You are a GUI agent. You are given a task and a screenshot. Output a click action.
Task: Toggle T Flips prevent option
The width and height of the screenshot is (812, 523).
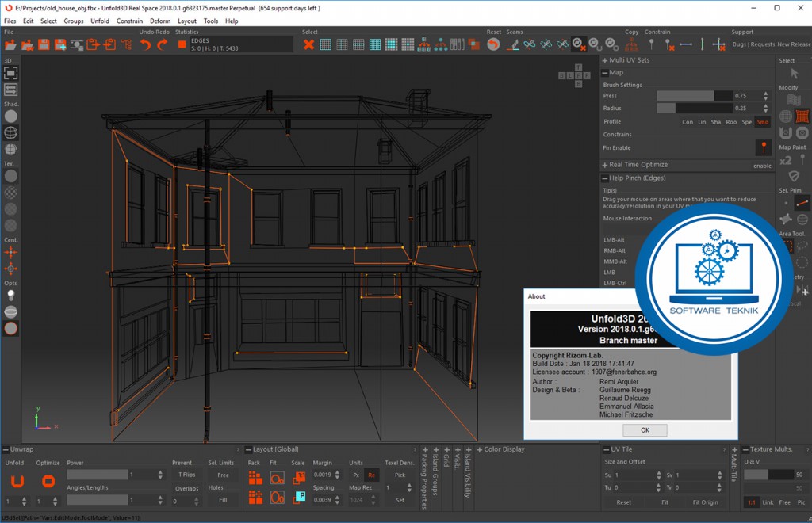click(187, 475)
